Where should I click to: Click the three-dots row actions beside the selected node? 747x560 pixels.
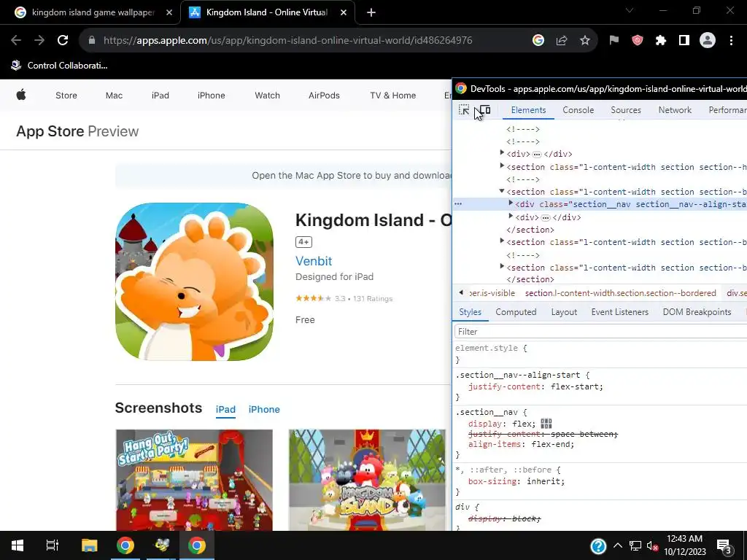[458, 204]
